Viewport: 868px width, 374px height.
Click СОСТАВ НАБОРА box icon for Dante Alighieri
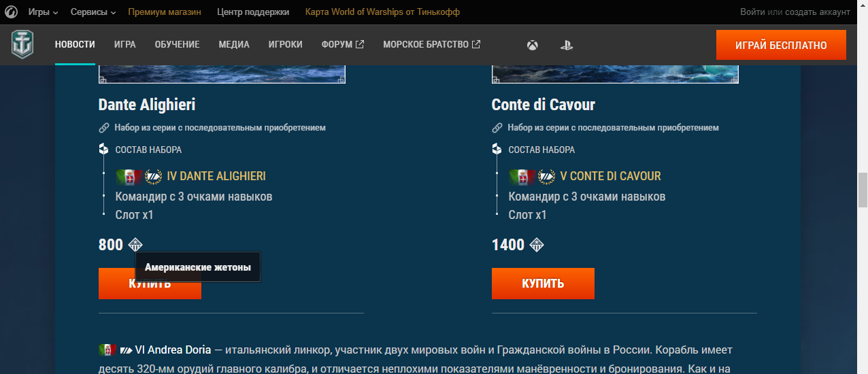(103, 150)
